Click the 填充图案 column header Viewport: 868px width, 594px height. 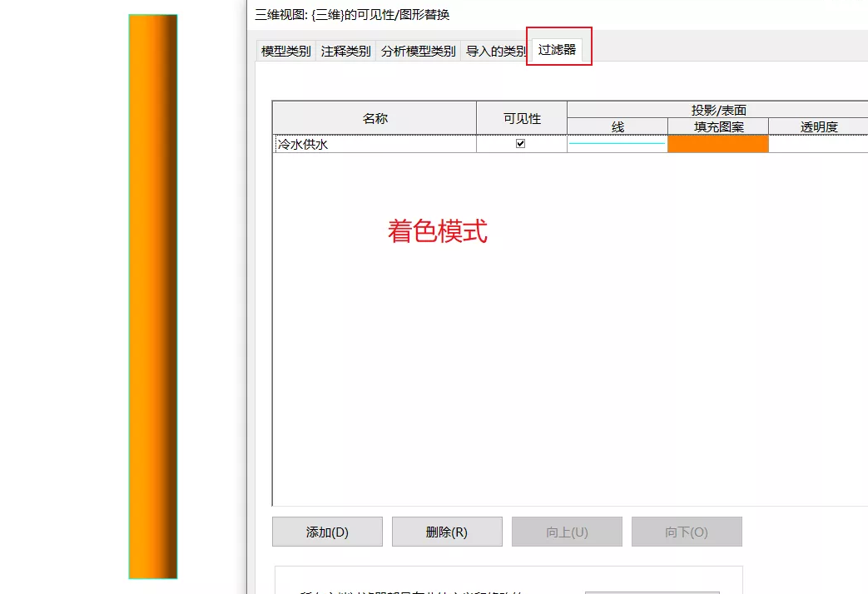pyautogui.click(x=718, y=127)
